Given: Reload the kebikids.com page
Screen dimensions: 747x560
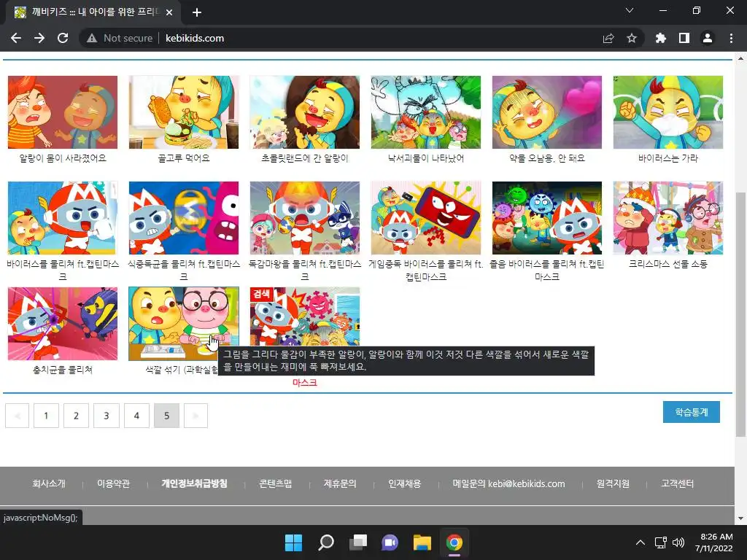Looking at the screenshot, I should [x=63, y=38].
